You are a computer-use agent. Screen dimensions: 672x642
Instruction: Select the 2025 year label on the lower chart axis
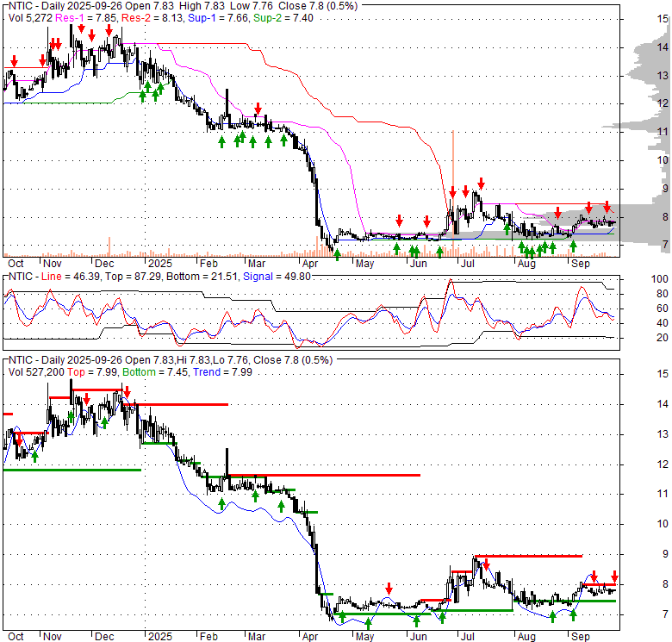click(x=160, y=637)
